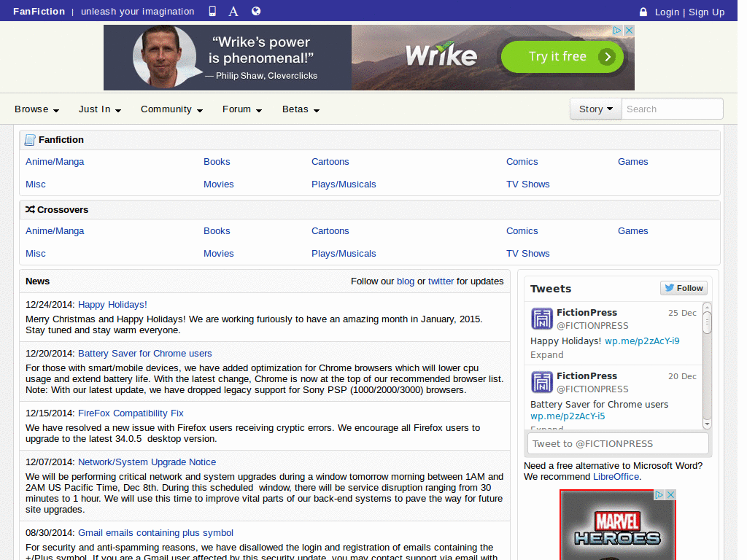Image resolution: width=747 pixels, height=560 pixels.
Task: Open the Forum dropdown menu
Action: (x=242, y=109)
